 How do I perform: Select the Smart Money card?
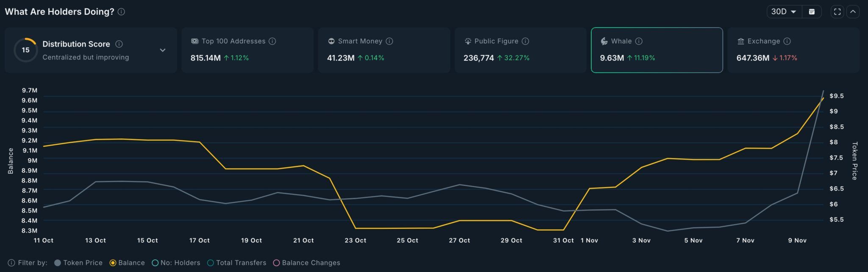click(384, 50)
